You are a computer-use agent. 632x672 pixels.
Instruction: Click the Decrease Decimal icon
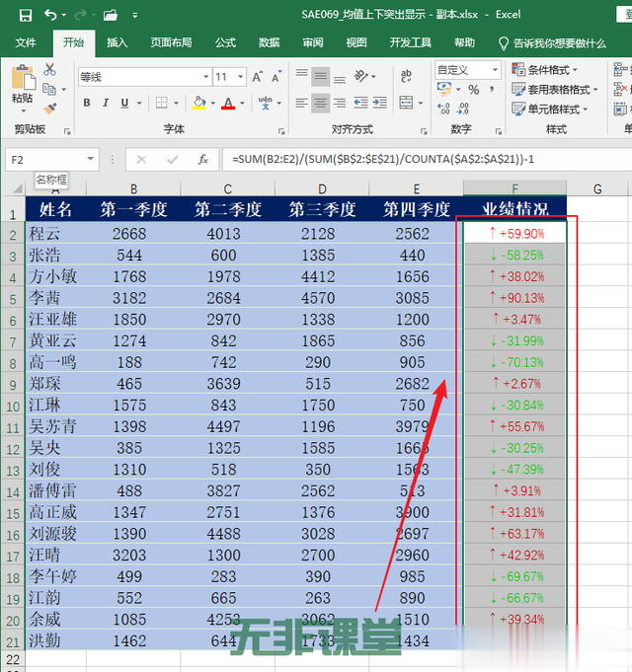tap(462, 109)
